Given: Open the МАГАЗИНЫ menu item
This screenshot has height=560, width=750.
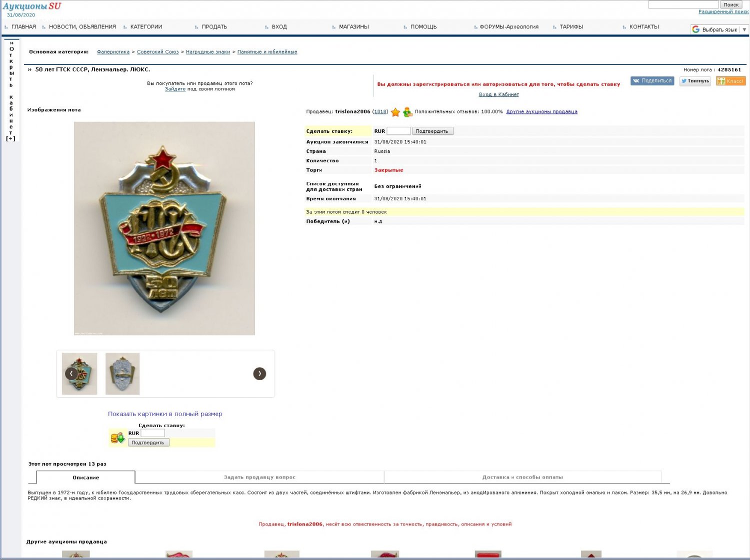Looking at the screenshot, I should click(x=353, y=27).
